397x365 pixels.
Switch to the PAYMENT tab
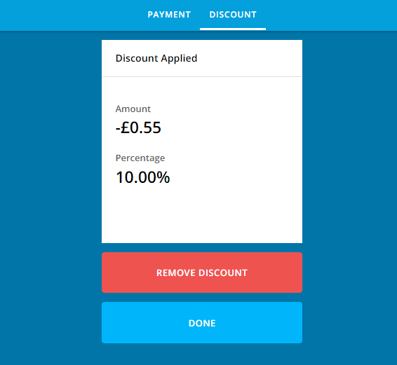pos(169,15)
